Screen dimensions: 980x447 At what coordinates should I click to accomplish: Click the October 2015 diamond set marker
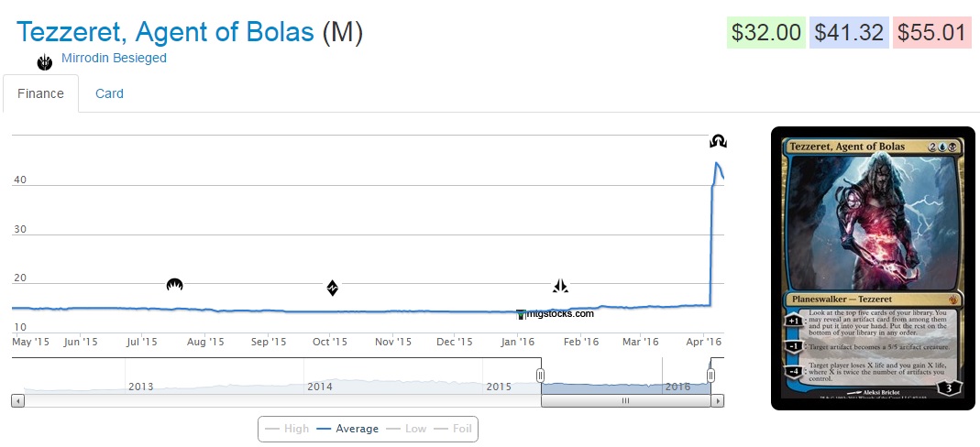pyautogui.click(x=333, y=289)
